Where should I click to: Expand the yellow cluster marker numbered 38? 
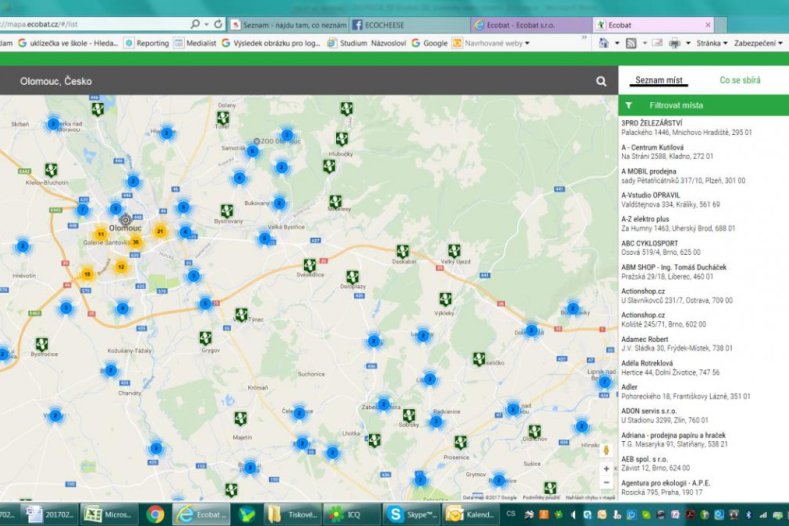[x=135, y=242]
